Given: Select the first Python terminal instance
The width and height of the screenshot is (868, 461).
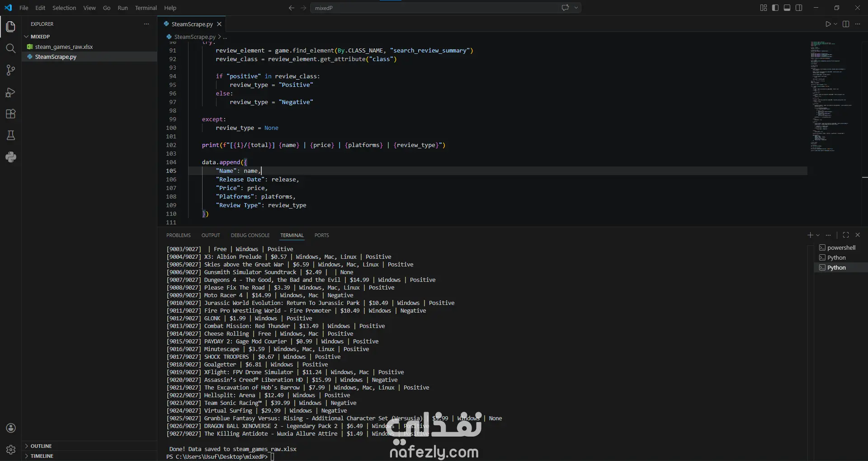Looking at the screenshot, I should [841, 257].
